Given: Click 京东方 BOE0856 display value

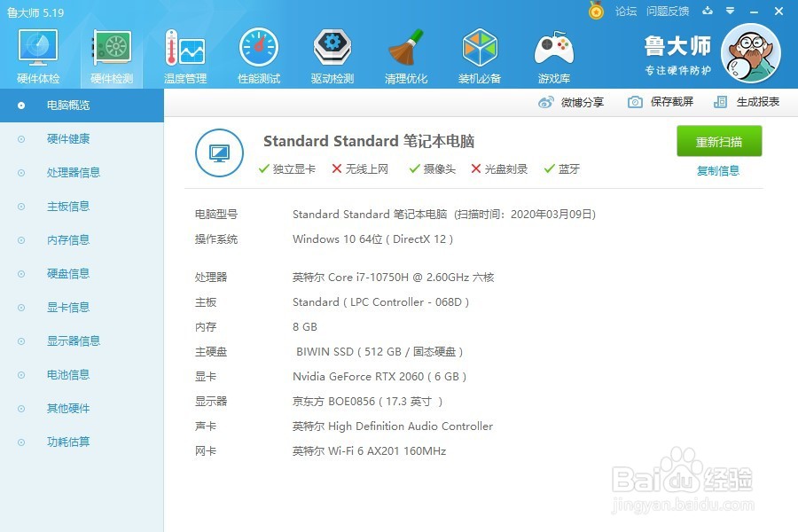Looking at the screenshot, I should click(367, 402).
